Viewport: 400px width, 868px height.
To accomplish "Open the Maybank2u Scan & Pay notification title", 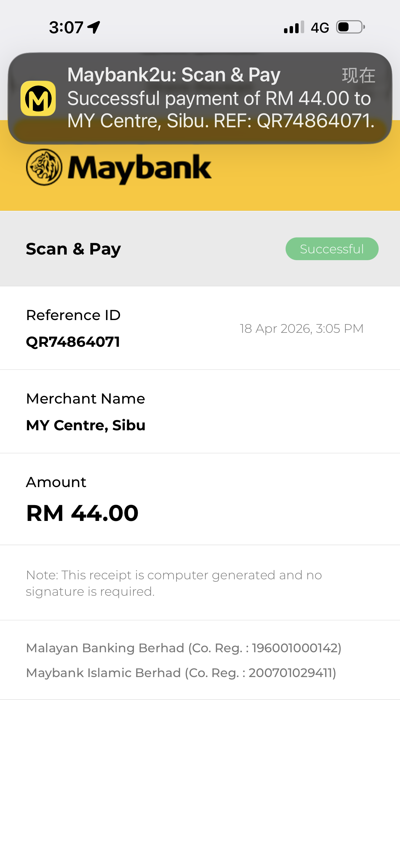I will click(174, 75).
